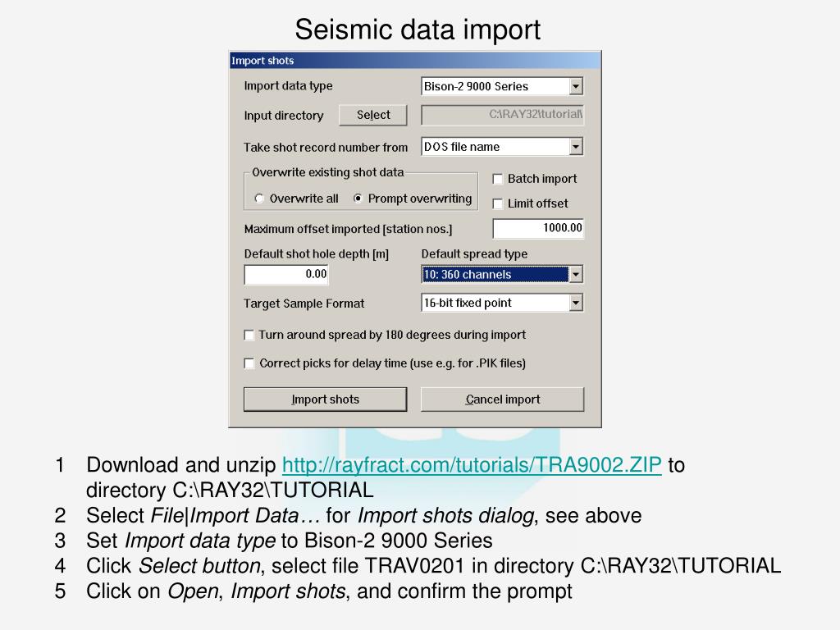Click the 'Maximum offset imported [station nos.]' label
Viewport: 840px width, 630px height.
(348, 230)
